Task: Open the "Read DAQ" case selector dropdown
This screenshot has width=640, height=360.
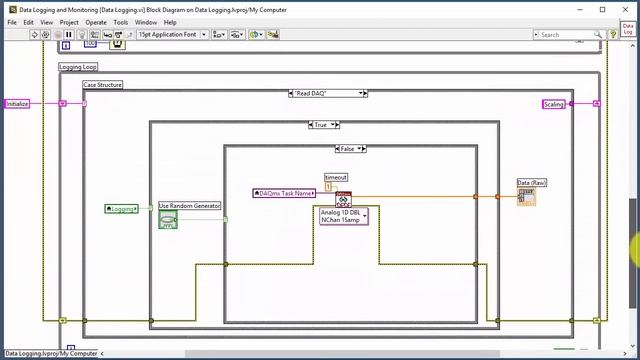Action: [x=360, y=93]
